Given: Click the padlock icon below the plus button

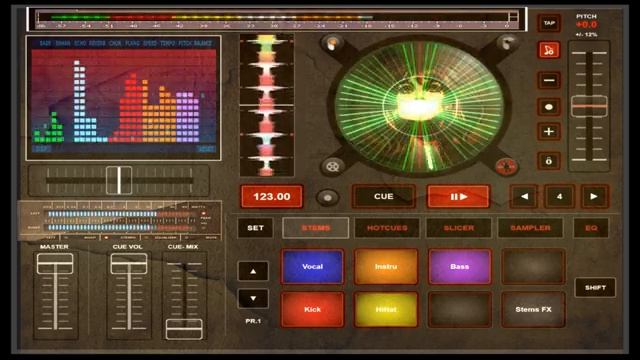Looking at the screenshot, I should (x=549, y=161).
